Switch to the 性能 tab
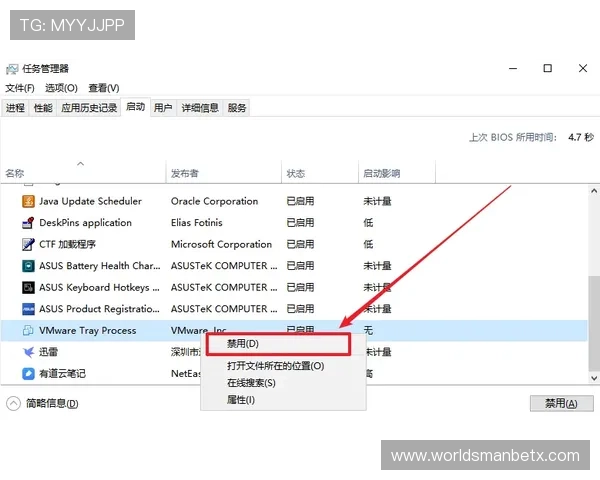Viewport: 600px width, 480px height. (43, 108)
